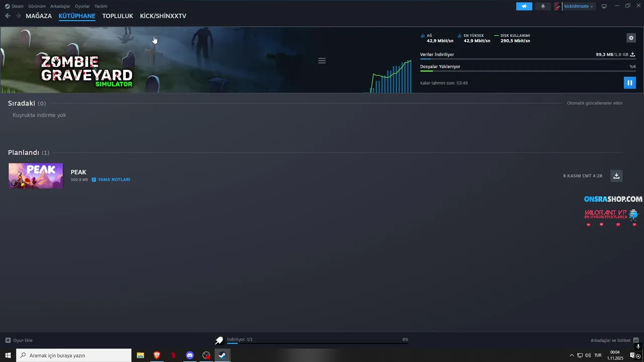
Task: Click the announcements megaphone button
Action: (x=524, y=7)
